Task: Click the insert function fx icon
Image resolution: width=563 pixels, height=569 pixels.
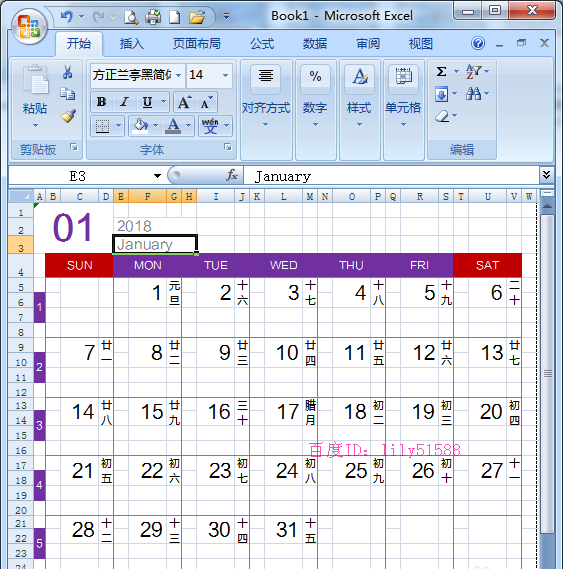Action: pos(232,175)
